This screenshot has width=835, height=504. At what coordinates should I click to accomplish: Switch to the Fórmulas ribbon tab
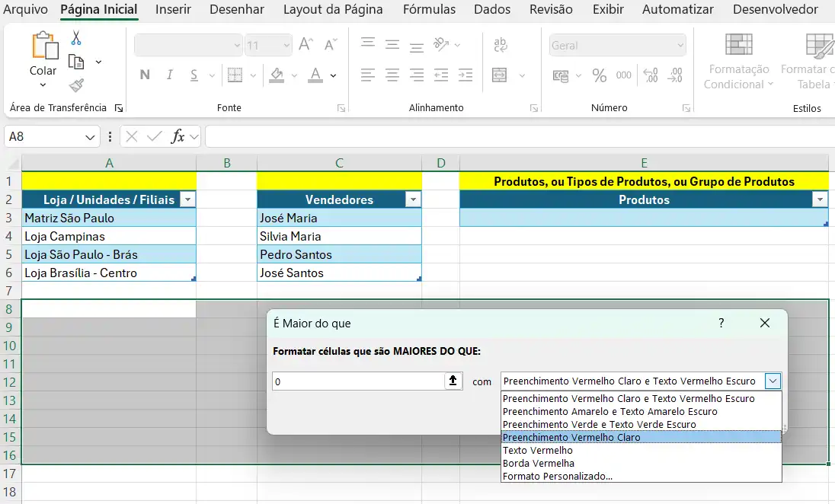pos(429,10)
